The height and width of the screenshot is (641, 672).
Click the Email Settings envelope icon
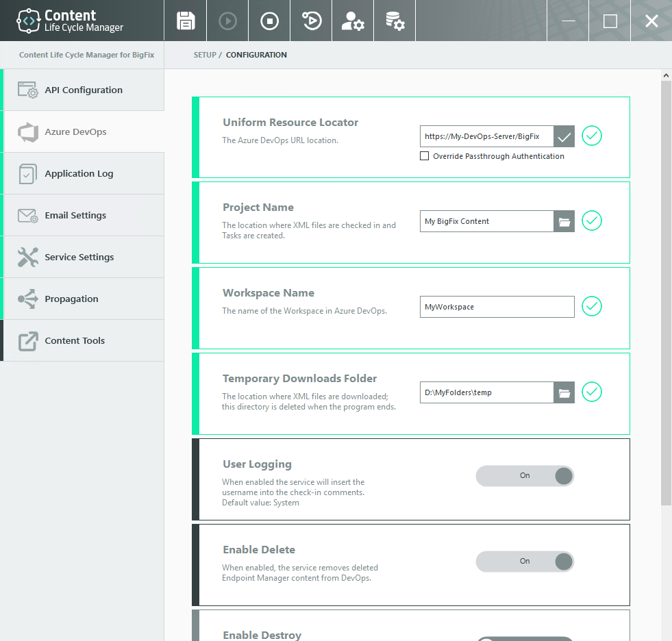(x=28, y=216)
